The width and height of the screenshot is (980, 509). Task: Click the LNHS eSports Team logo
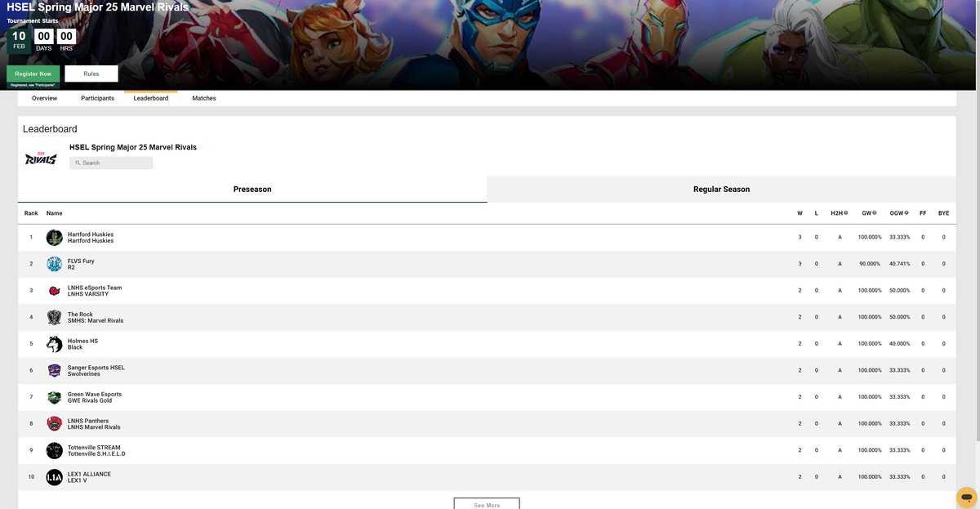coord(54,290)
